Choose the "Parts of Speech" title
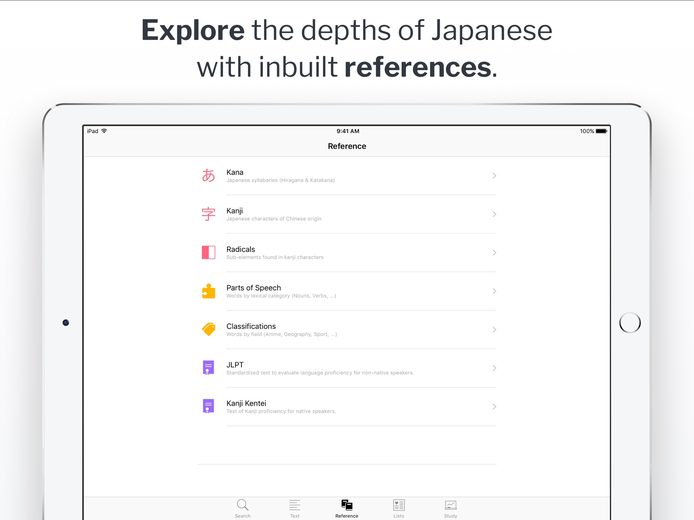Image resolution: width=694 pixels, height=520 pixels. 254,288
